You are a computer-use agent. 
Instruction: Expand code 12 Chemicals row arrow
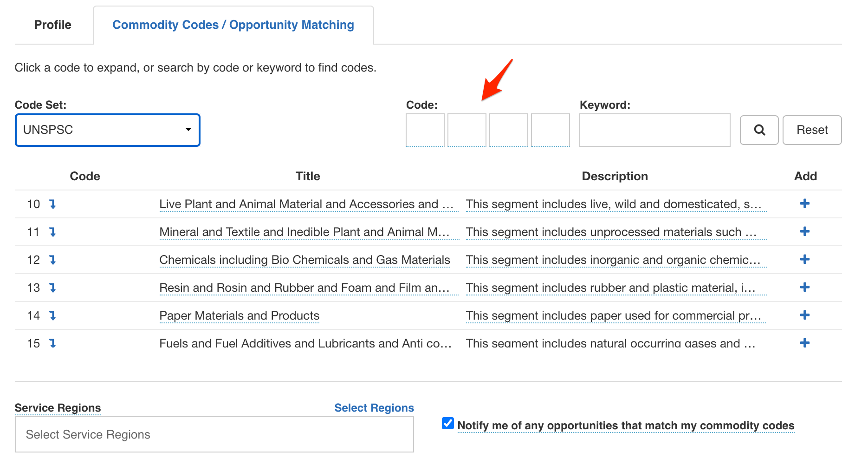pyautogui.click(x=52, y=260)
